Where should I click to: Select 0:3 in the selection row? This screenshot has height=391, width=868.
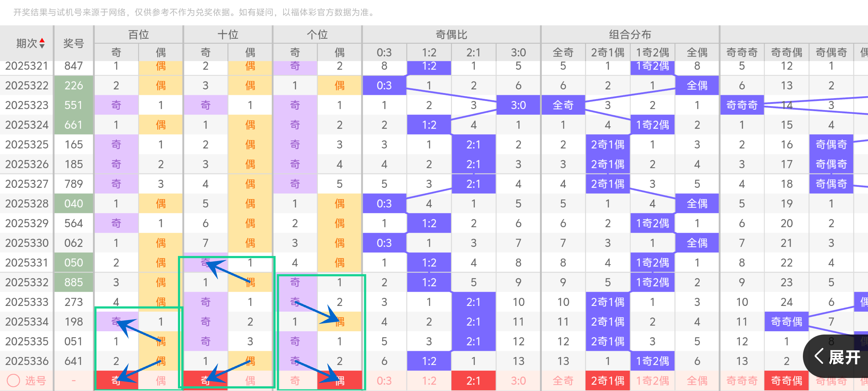click(384, 381)
